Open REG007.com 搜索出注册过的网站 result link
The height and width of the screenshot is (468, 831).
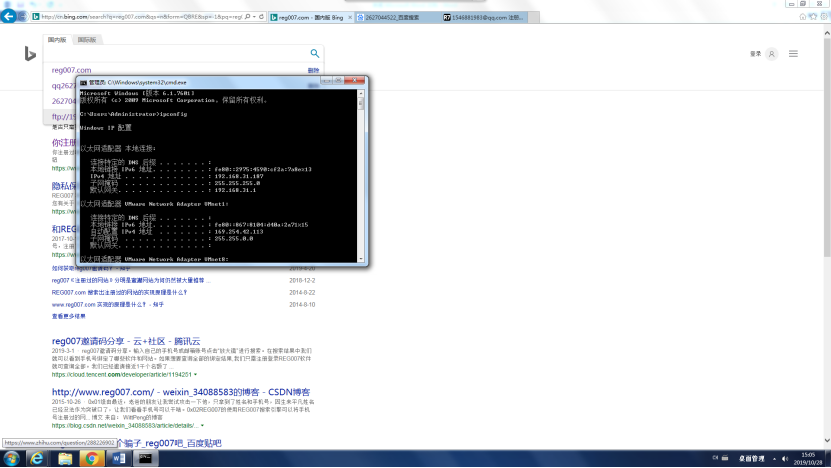(119, 293)
